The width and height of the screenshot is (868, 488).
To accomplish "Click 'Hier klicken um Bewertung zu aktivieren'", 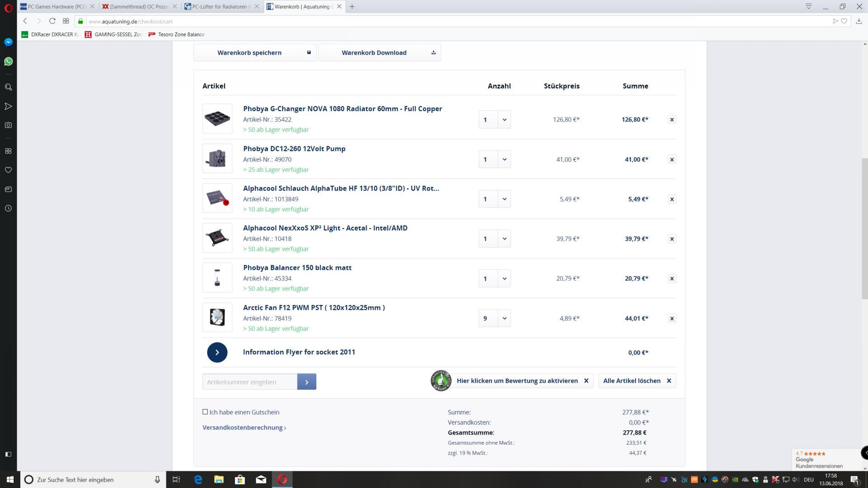I will [517, 381].
